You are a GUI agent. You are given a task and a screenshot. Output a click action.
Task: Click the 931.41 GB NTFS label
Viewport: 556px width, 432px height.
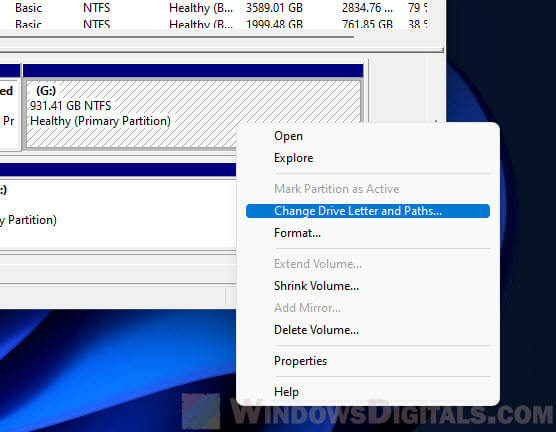pyautogui.click(x=71, y=106)
